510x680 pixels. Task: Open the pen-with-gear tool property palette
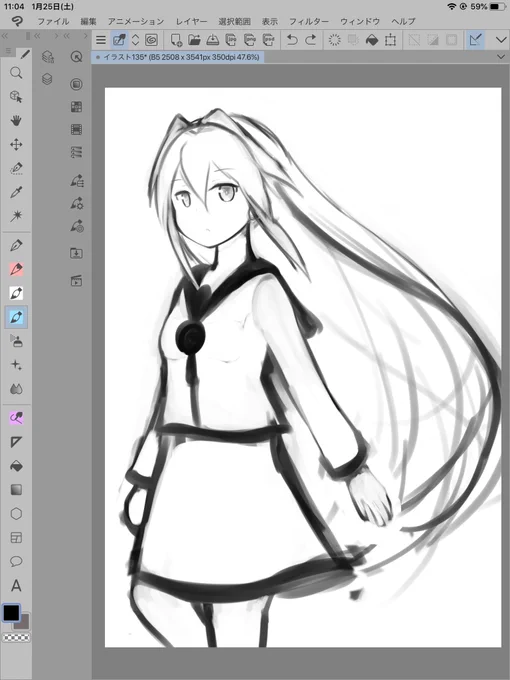click(77, 203)
